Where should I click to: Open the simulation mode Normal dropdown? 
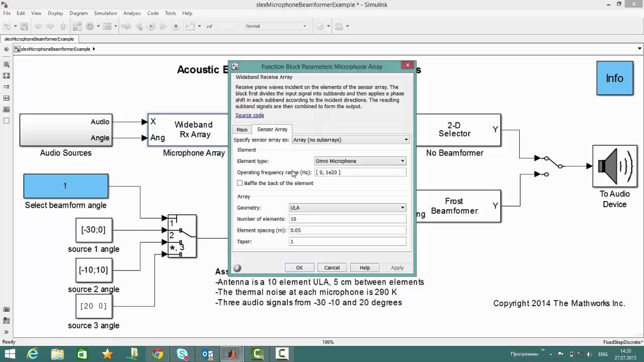tap(276, 26)
